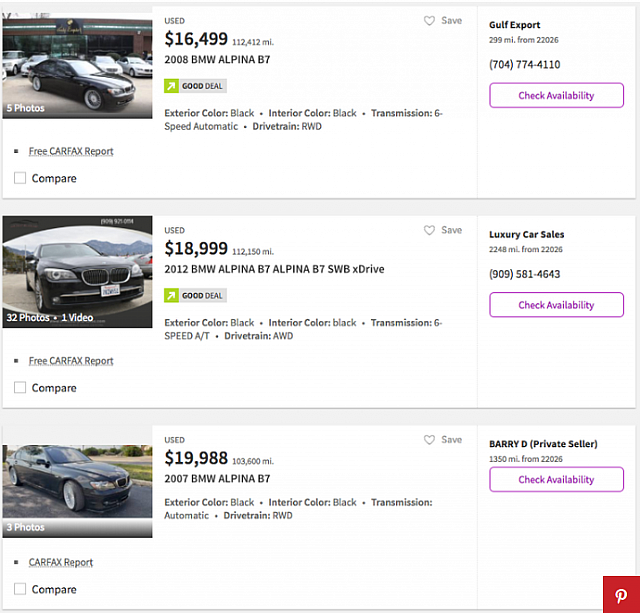Check the Compare box on the 2007 ALPINA B7

[20, 589]
